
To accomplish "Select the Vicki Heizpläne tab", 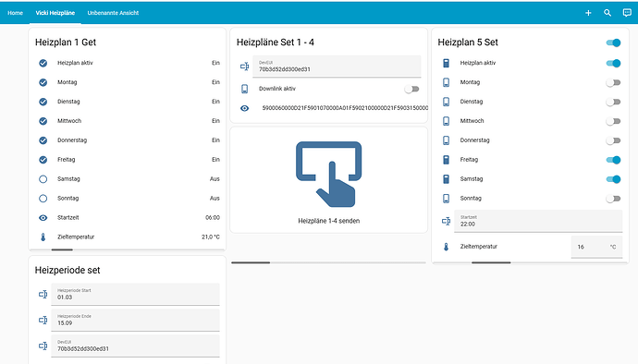I will [x=55, y=13].
